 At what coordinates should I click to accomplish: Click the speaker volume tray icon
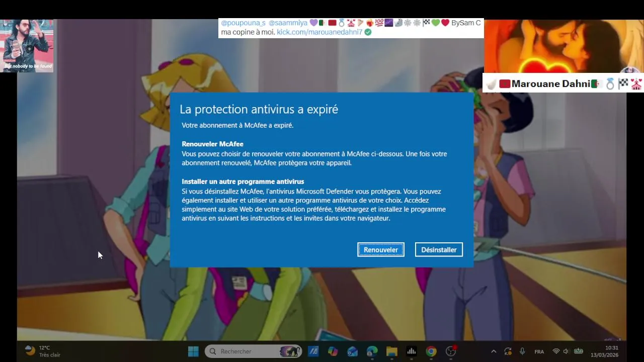pyautogui.click(x=566, y=351)
